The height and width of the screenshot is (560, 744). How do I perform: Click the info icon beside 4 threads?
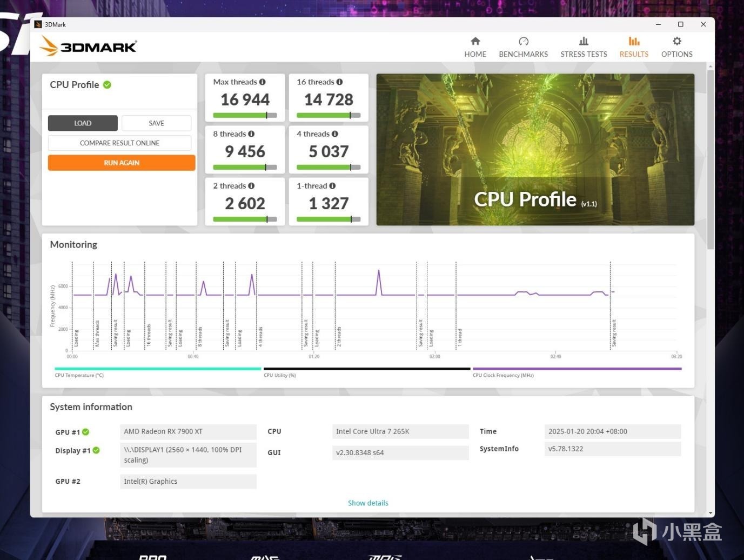click(335, 134)
